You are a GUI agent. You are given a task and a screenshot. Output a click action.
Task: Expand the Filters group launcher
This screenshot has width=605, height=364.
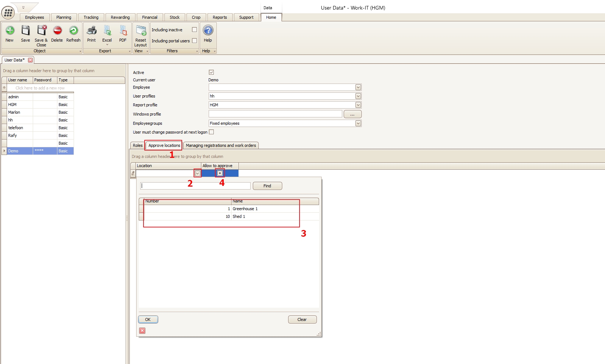[x=197, y=51]
